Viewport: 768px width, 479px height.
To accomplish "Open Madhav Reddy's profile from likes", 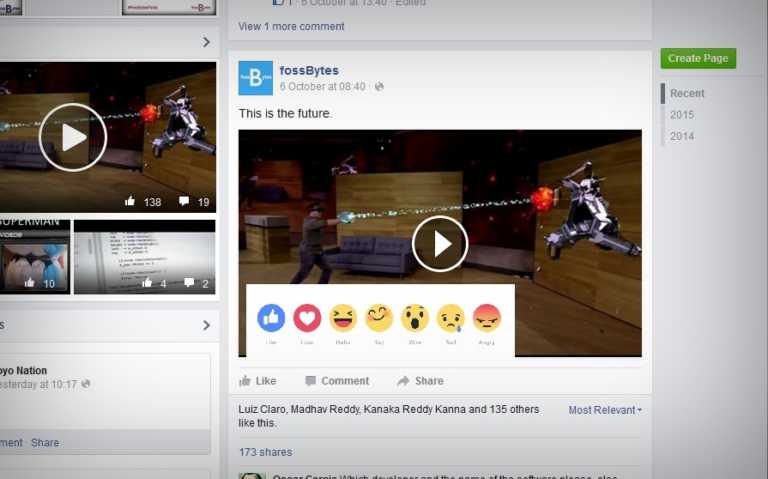I will click(x=326, y=409).
